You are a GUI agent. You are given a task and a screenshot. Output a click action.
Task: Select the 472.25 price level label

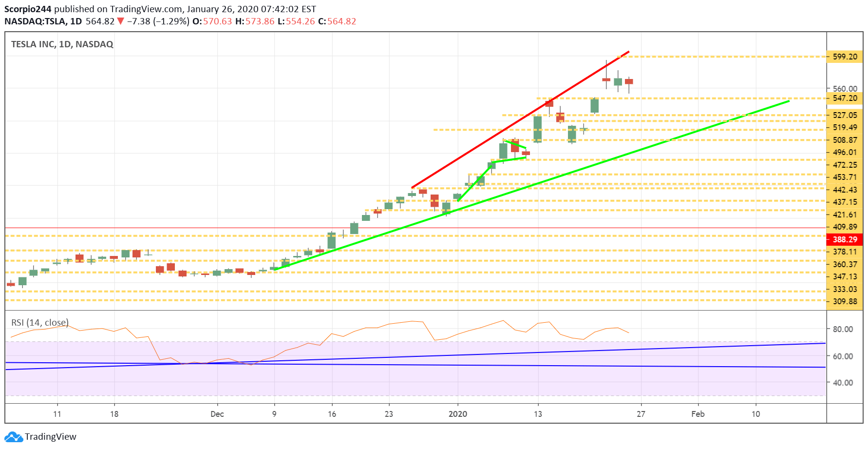pyautogui.click(x=845, y=165)
